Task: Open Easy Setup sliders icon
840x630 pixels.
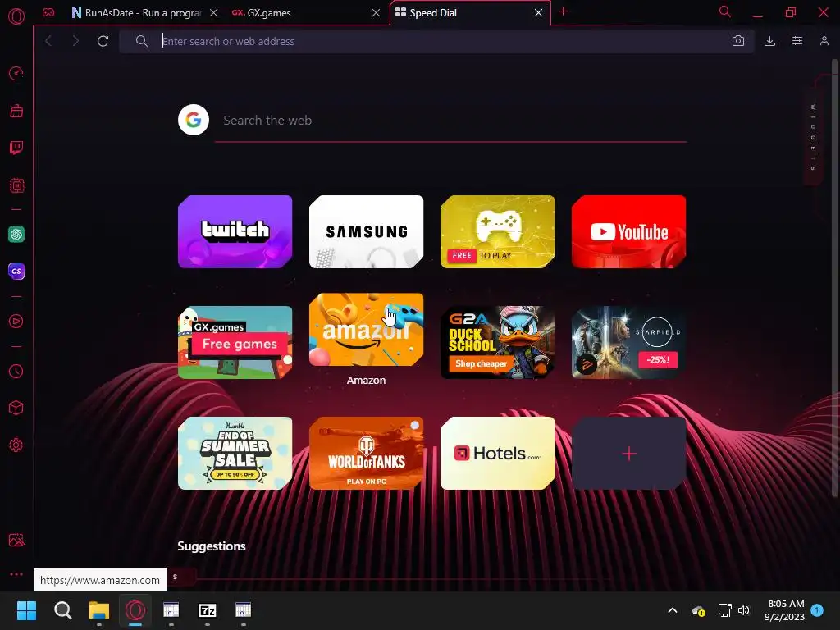Action: (797, 41)
